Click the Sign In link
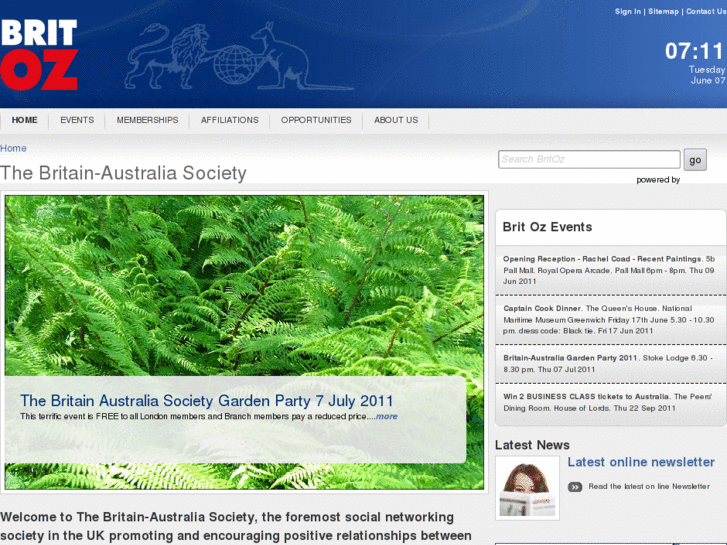This screenshot has height=545, width=727. pos(628,12)
